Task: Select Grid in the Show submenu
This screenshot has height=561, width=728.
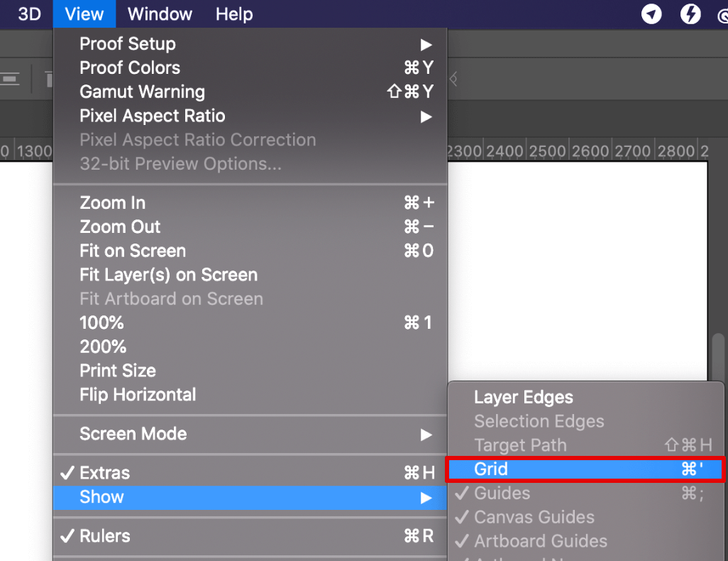Action: pos(491,469)
